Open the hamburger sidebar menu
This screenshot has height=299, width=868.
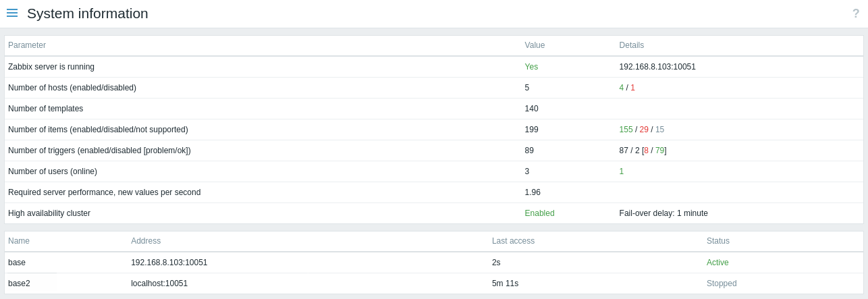point(12,13)
